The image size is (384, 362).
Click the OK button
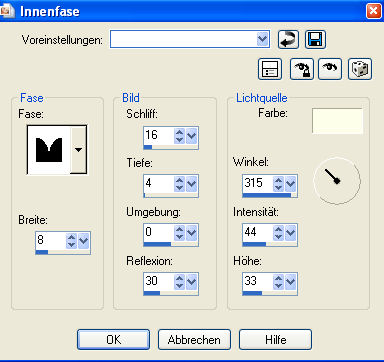pyautogui.click(x=113, y=340)
